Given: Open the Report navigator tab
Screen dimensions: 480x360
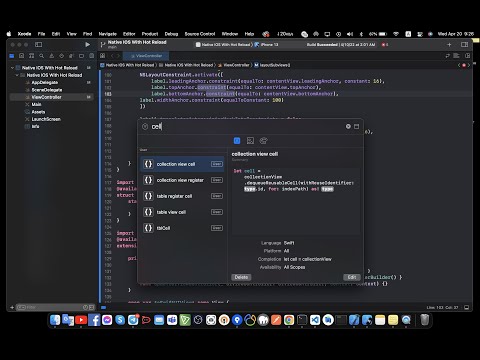Looking at the screenshot, I should [x=91, y=56].
